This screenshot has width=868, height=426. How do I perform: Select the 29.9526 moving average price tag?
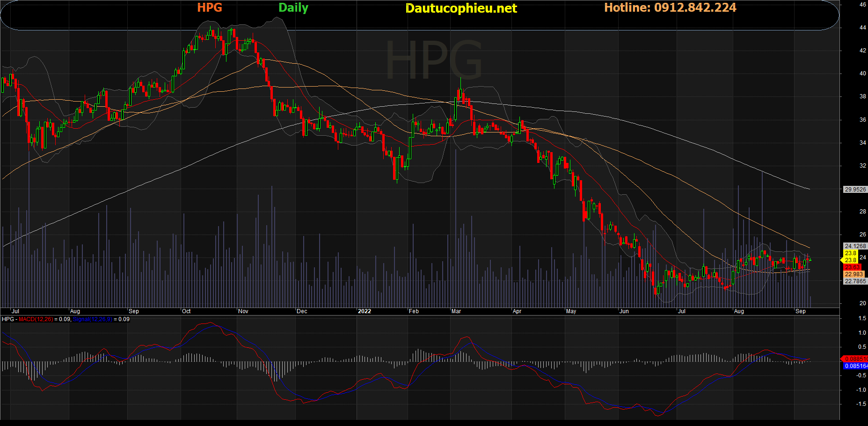[855, 190]
